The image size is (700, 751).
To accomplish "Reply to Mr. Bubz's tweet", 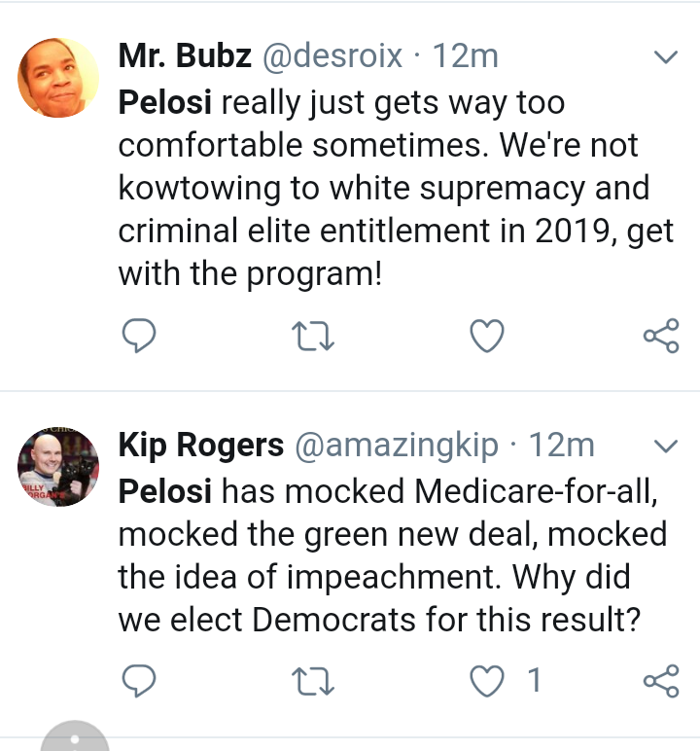I will (x=139, y=337).
